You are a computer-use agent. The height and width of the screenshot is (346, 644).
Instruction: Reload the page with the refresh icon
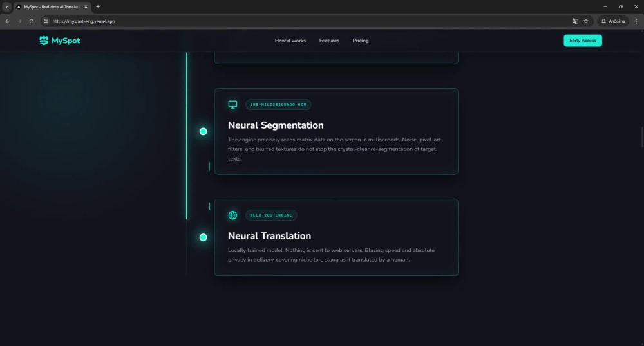click(31, 21)
